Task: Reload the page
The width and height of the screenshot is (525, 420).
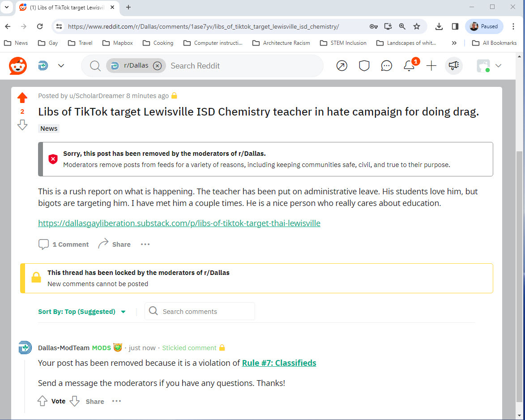Action: coord(40,26)
